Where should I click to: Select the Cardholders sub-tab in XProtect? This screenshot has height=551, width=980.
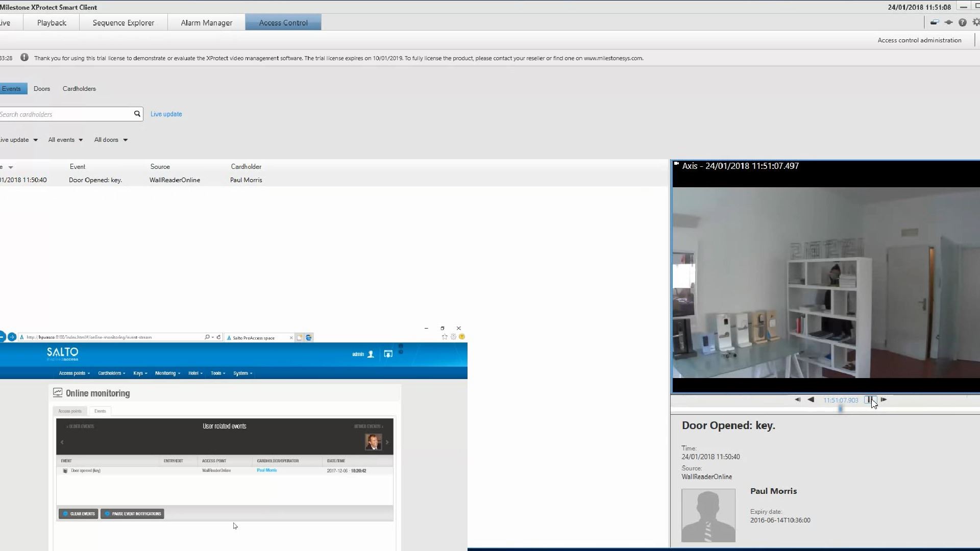[x=79, y=88]
